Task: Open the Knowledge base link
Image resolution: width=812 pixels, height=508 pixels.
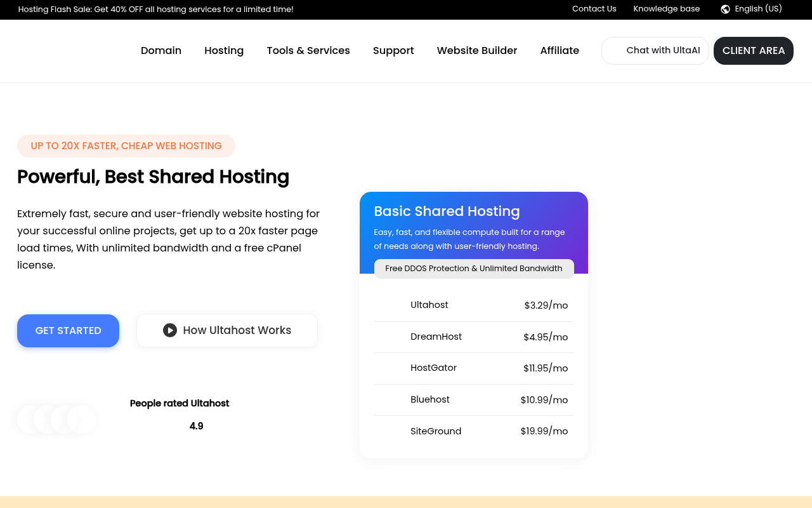Action: click(x=667, y=9)
